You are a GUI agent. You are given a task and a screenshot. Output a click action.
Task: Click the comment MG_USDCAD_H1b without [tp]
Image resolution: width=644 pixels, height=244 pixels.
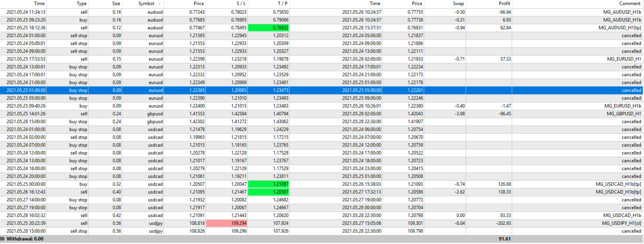[x=622, y=215]
